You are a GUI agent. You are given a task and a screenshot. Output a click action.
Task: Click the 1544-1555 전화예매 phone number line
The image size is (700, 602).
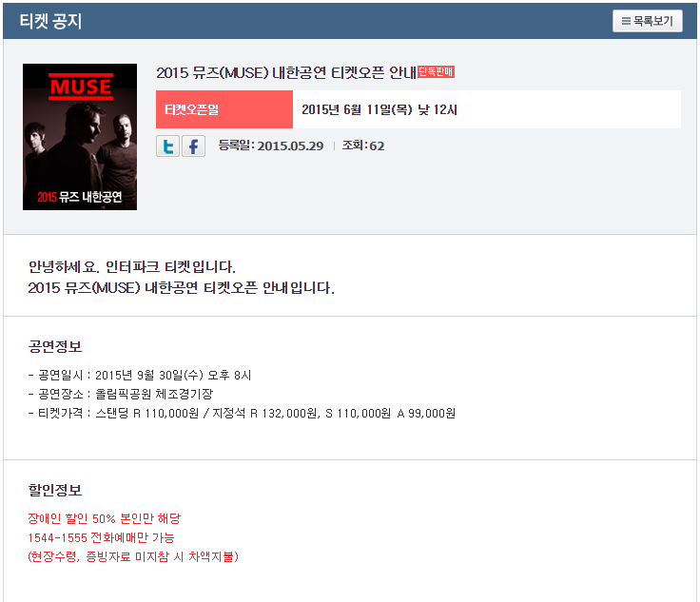[x=101, y=537]
